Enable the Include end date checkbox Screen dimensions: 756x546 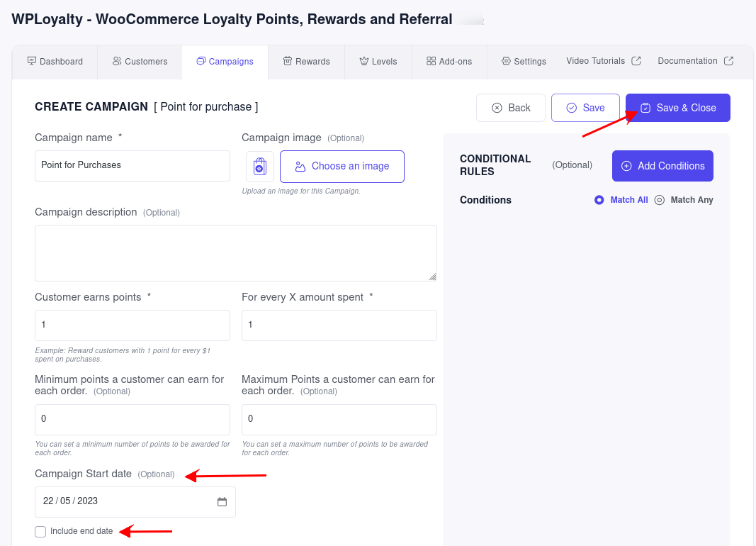[x=40, y=532]
